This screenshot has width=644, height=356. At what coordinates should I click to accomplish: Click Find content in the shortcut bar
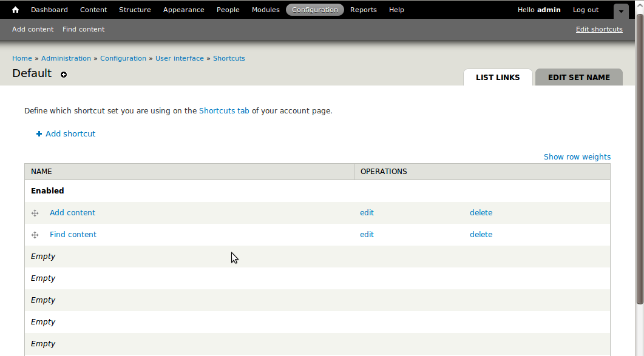tap(83, 29)
